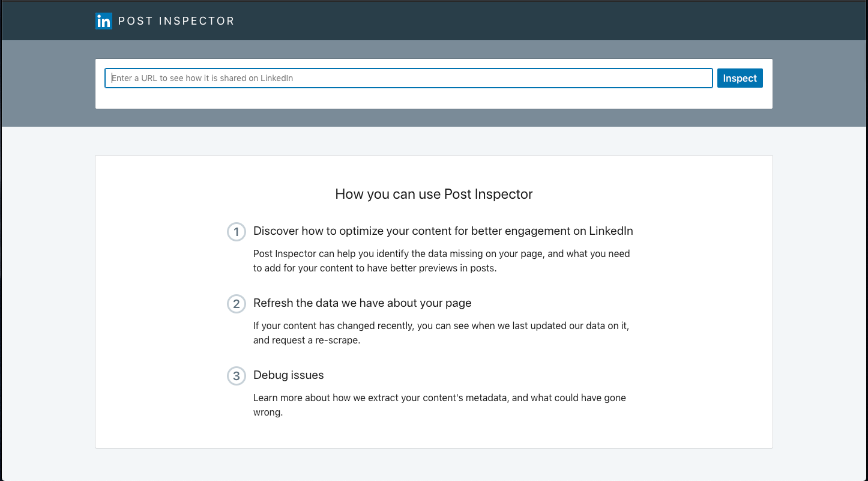Focus the URL entry field

point(409,78)
